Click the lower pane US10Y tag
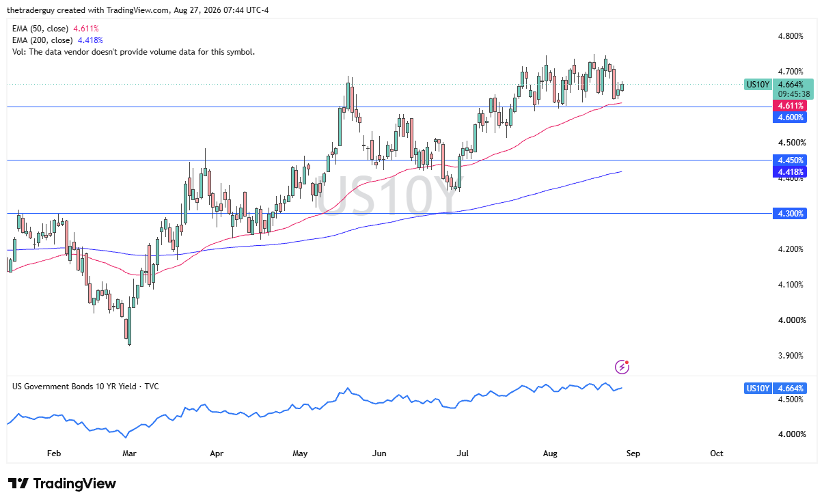Viewport: 824px width, 504px height. (758, 388)
